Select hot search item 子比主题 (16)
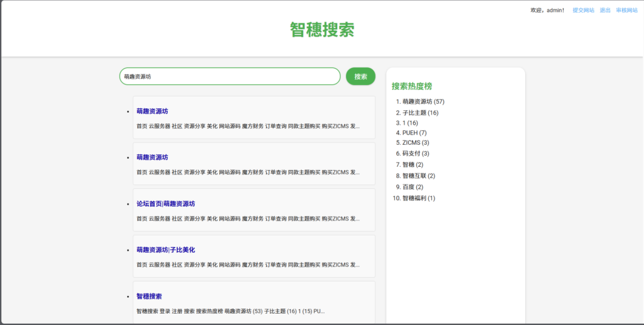The width and height of the screenshot is (644, 325). [421, 112]
